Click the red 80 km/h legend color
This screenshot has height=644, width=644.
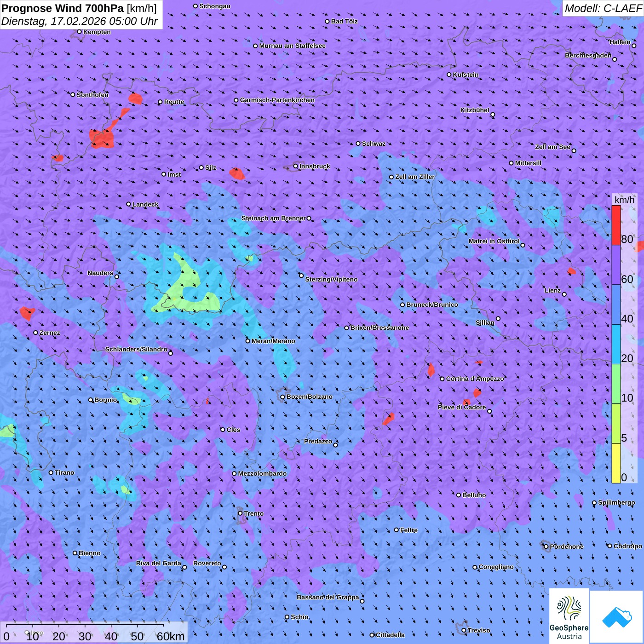pyautogui.click(x=616, y=225)
